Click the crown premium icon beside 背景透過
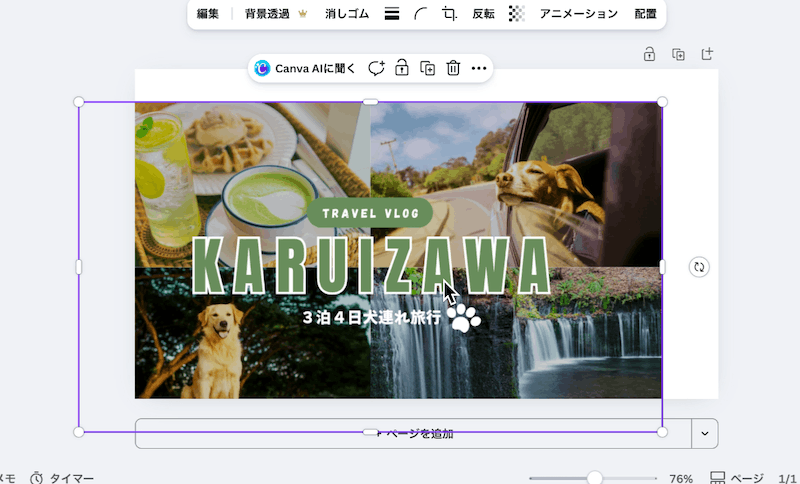The width and height of the screenshot is (800, 484). [x=303, y=14]
